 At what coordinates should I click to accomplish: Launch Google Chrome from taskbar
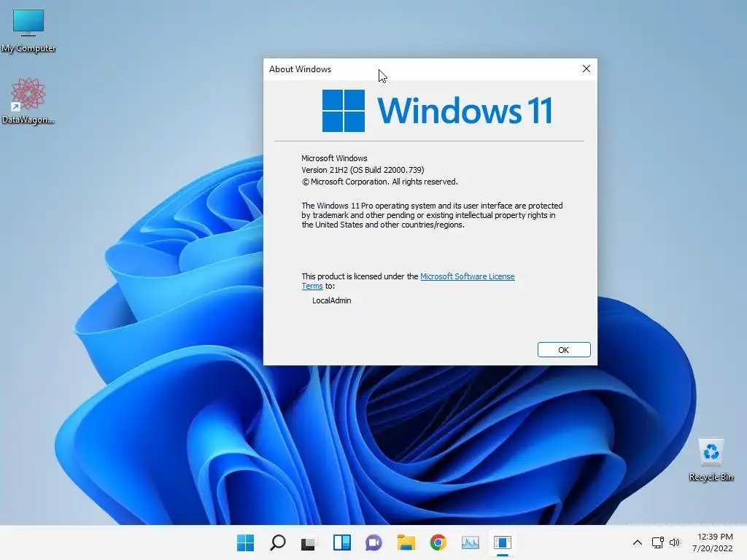(438, 542)
